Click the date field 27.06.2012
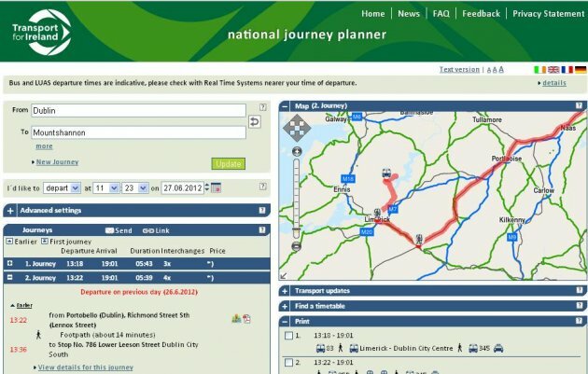Viewport: 588px width, 374px height. [182, 187]
